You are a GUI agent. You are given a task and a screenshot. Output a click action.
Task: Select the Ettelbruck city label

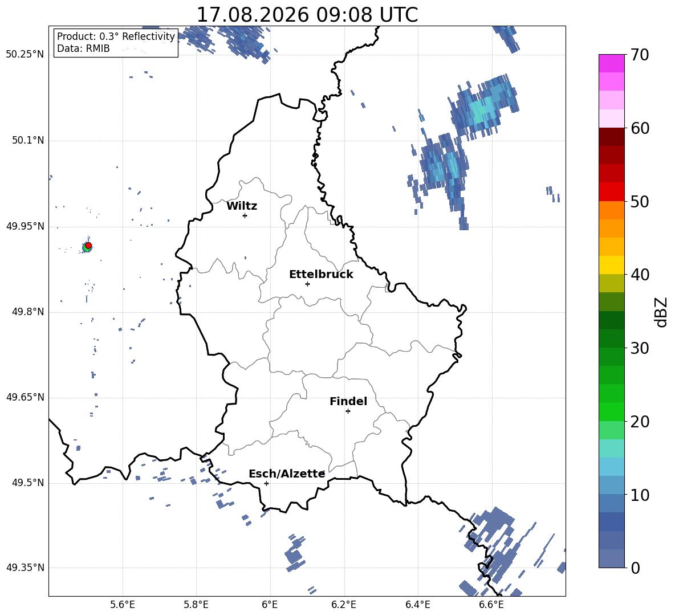tap(321, 275)
